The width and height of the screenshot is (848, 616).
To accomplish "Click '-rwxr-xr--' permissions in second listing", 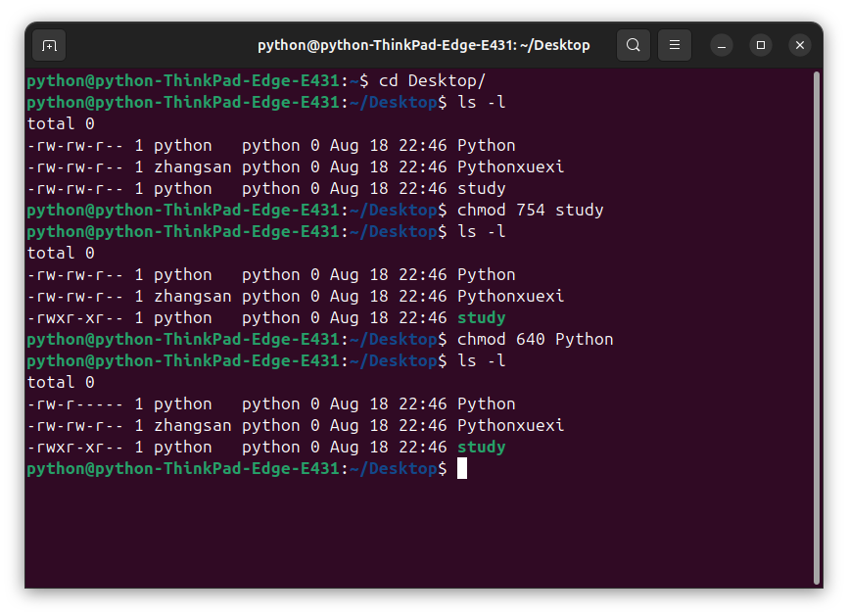I will tap(75, 318).
